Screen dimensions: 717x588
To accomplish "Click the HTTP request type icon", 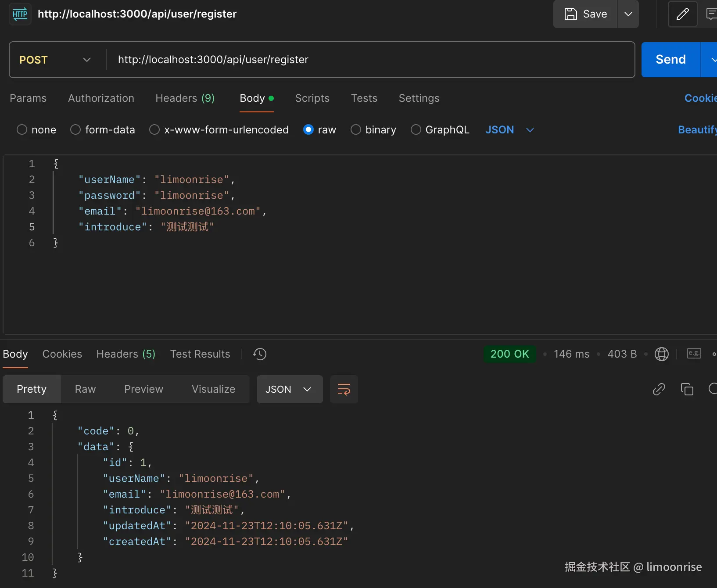I will [x=20, y=14].
